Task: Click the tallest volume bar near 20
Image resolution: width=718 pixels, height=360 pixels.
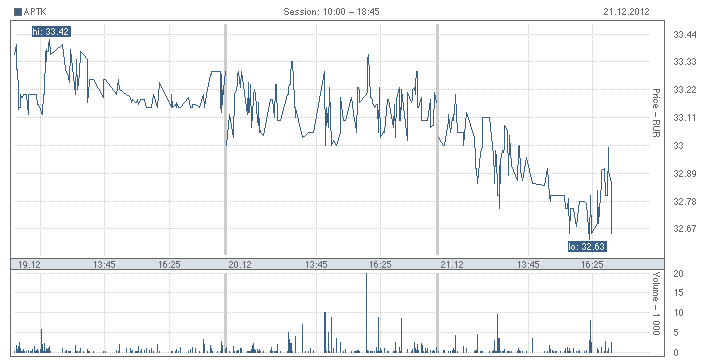Action: coord(366,313)
